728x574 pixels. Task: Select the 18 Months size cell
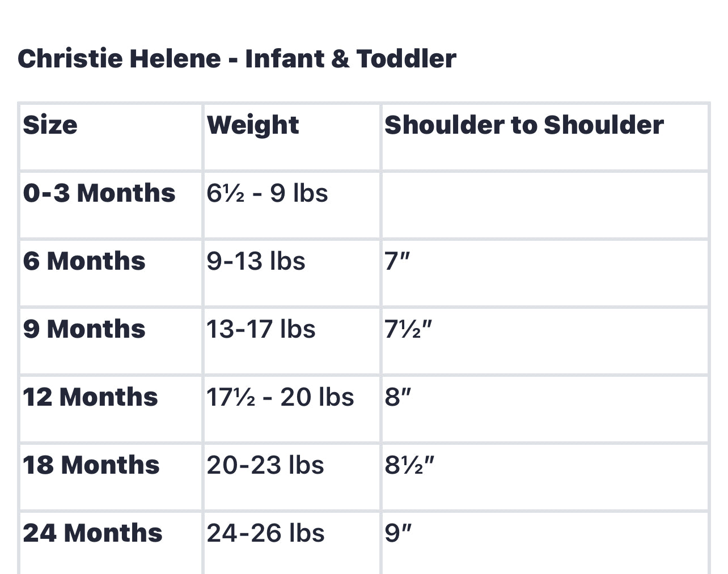pos(91,465)
